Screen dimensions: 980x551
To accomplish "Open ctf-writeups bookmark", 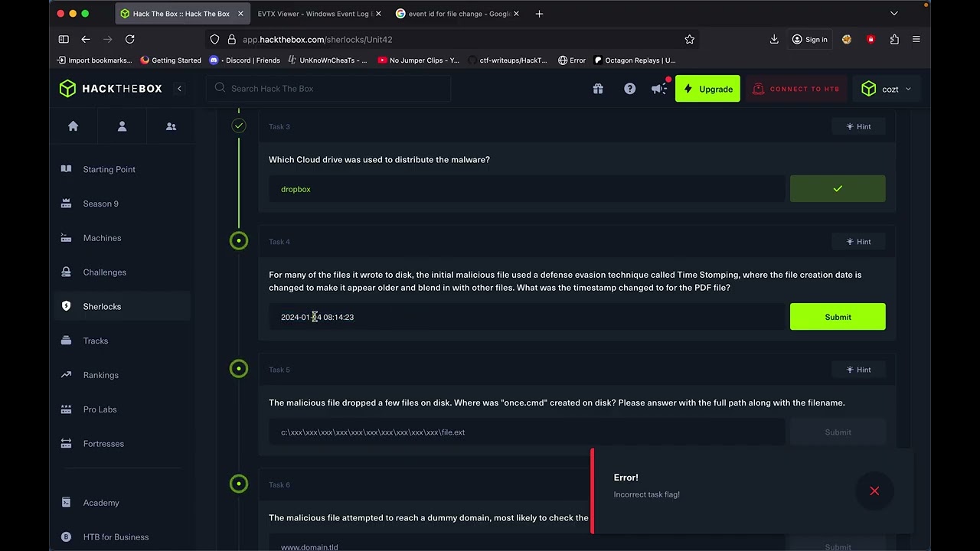I will (508, 60).
